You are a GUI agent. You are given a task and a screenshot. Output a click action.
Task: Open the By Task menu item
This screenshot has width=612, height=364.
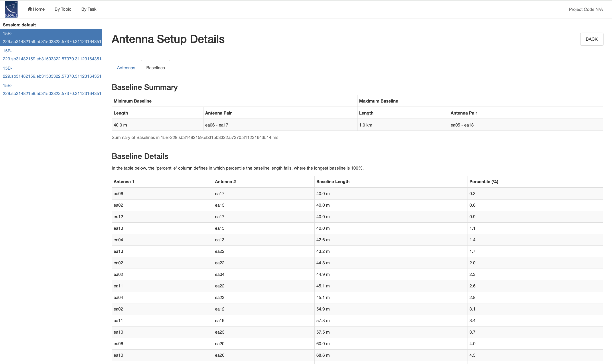click(89, 9)
